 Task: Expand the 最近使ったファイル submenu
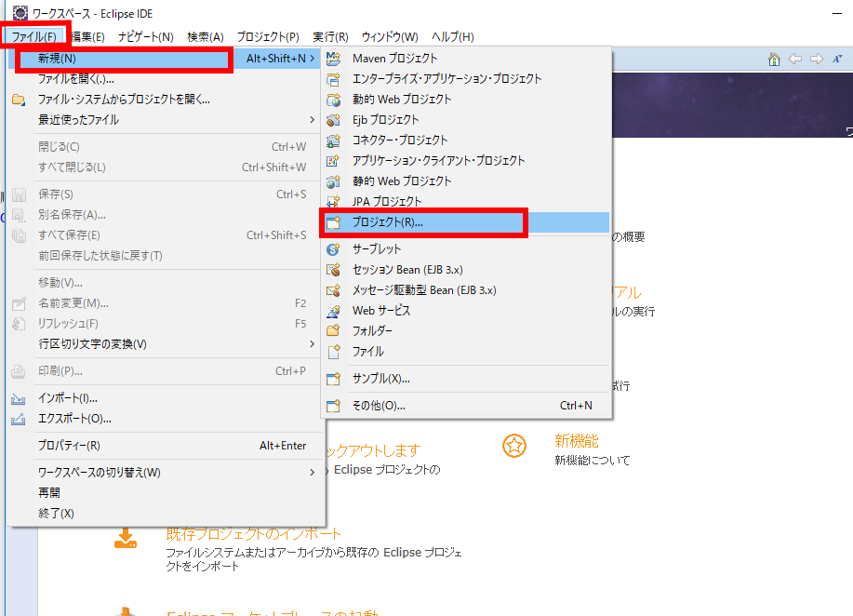[313, 120]
